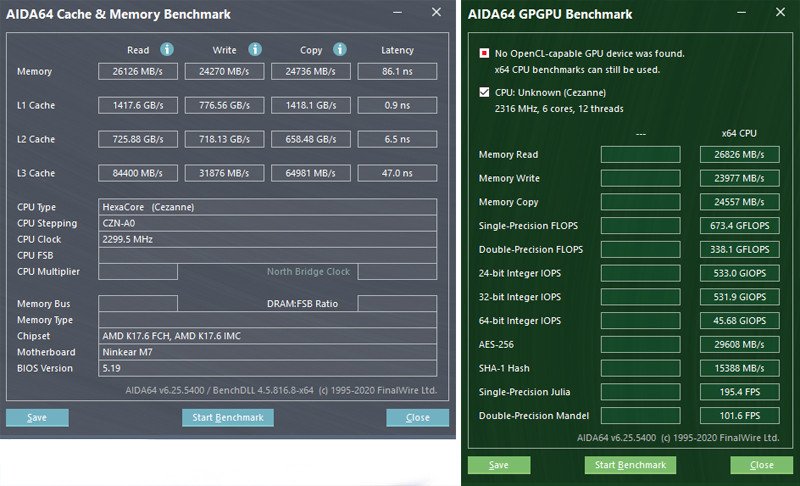Click the info icon next to Read

167,49
